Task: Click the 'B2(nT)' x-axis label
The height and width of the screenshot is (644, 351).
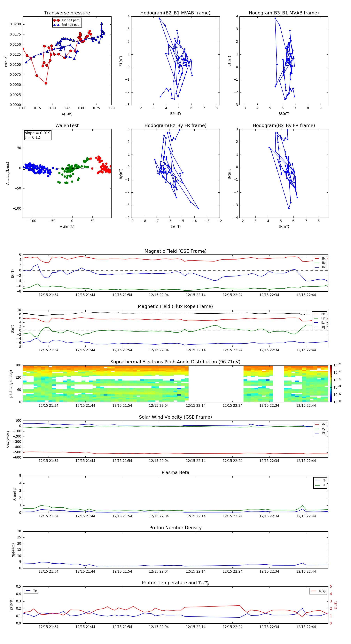Action: tap(175, 114)
